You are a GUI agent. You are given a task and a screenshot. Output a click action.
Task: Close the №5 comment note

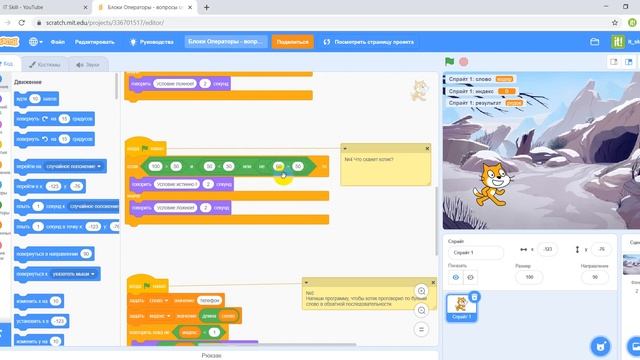(x=433, y=282)
